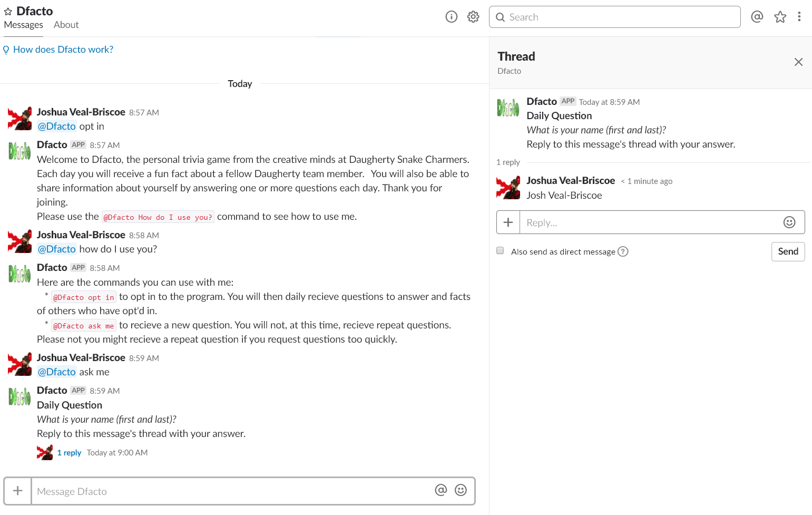Open attachment menu in main message box
This screenshot has width=812, height=515.
tap(18, 491)
